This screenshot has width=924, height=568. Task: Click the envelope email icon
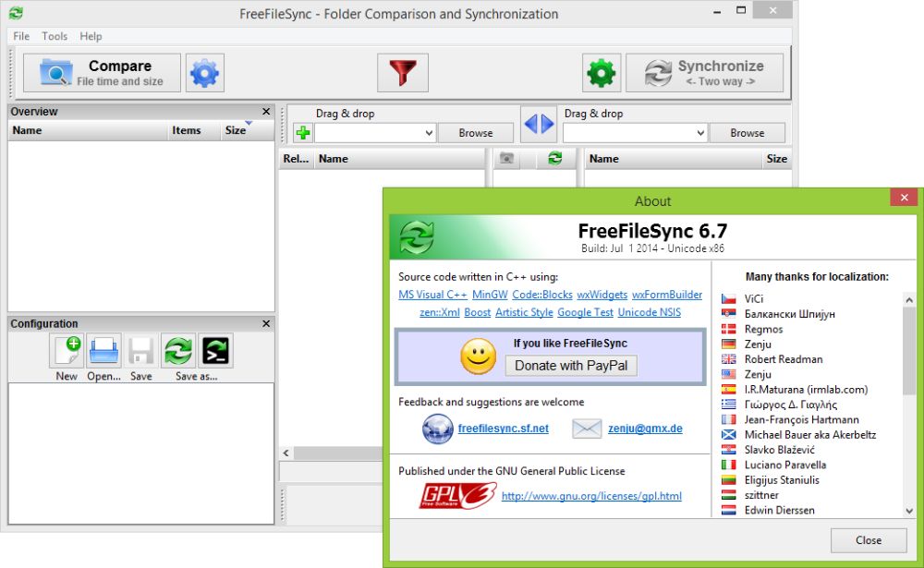click(x=587, y=429)
